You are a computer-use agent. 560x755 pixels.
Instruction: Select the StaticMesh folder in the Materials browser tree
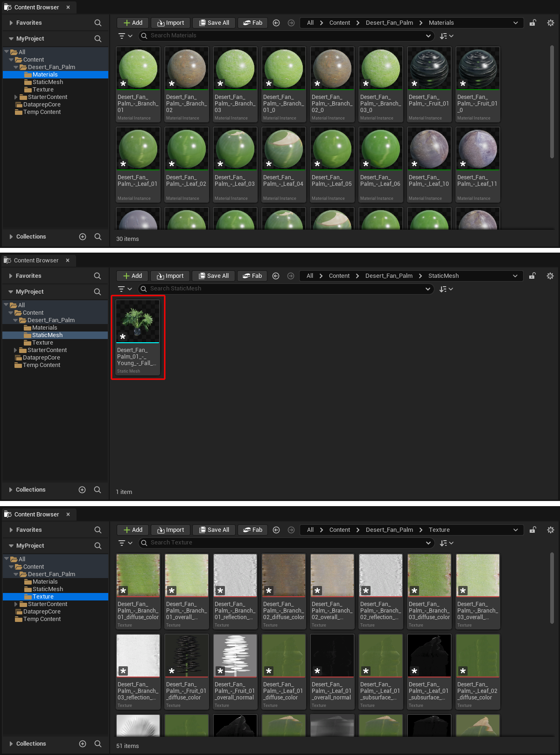click(48, 82)
